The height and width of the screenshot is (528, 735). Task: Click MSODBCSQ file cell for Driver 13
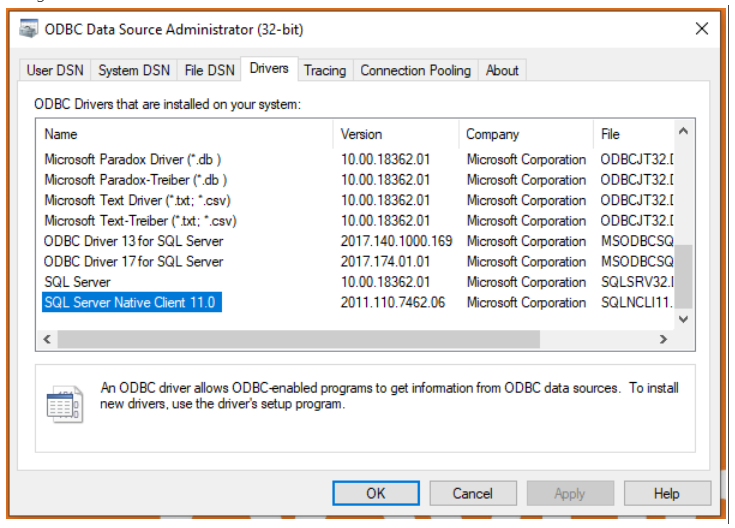tap(638, 241)
